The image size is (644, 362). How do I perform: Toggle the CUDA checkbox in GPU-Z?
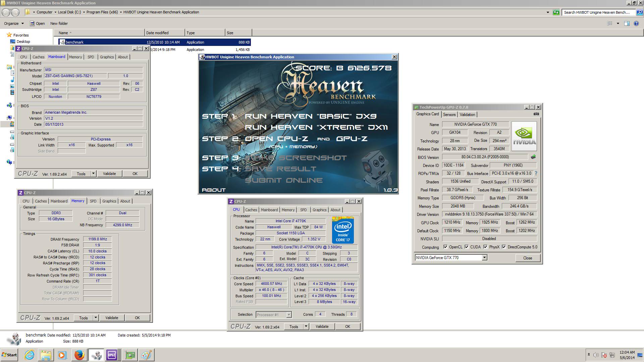467,247
